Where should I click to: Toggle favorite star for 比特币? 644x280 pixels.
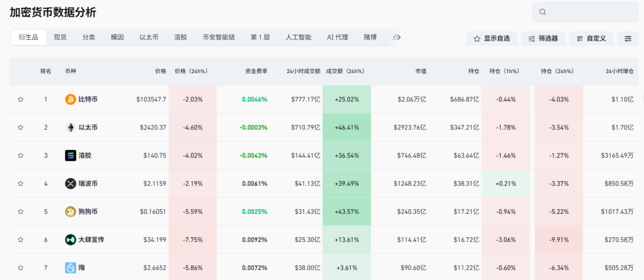pyautogui.click(x=20, y=99)
